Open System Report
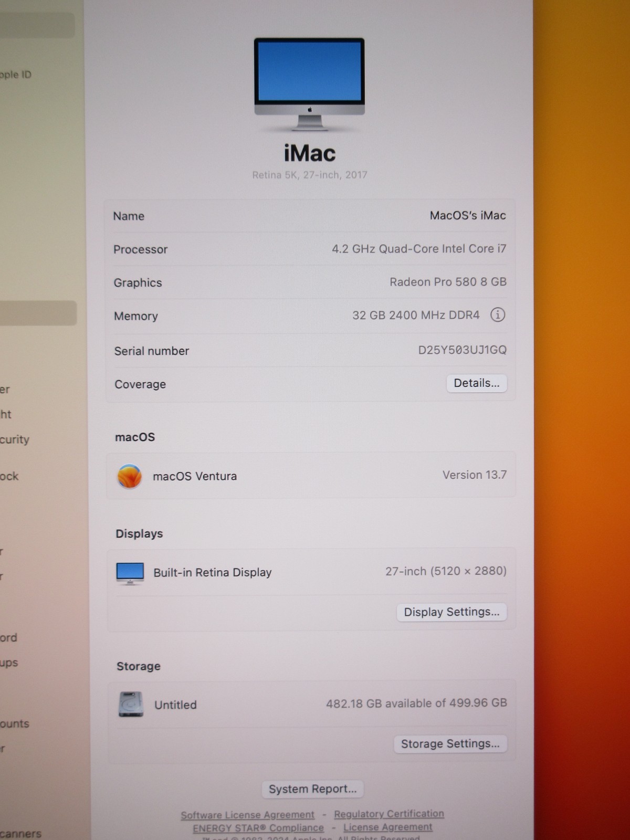 [x=312, y=789]
